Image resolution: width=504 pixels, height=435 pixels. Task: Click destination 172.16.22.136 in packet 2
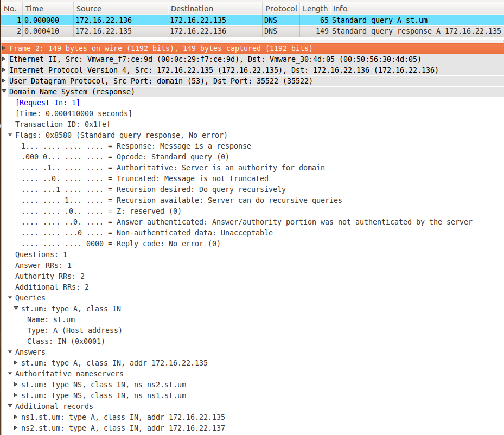198,31
